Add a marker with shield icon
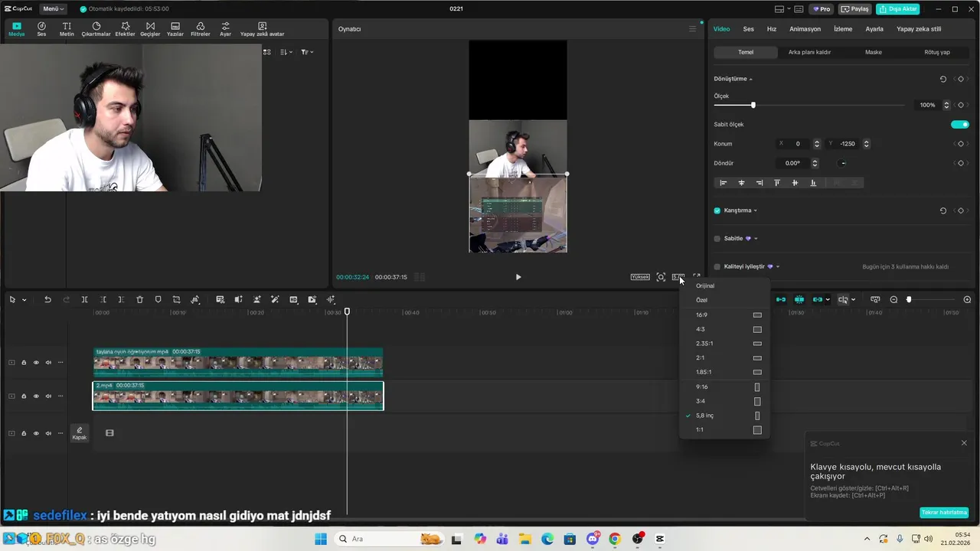Image resolution: width=980 pixels, height=551 pixels. coord(158,300)
